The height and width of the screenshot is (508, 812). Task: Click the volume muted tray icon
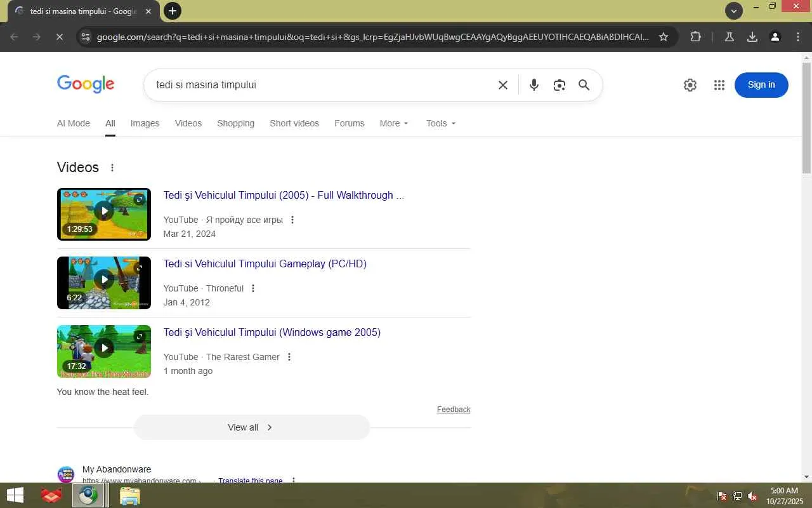[x=752, y=496]
